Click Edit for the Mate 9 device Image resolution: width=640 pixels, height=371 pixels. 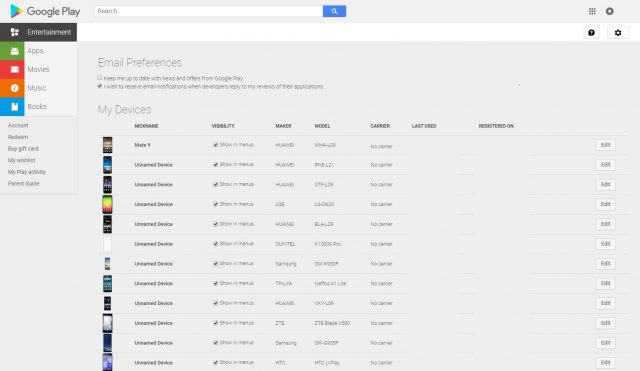(x=605, y=145)
